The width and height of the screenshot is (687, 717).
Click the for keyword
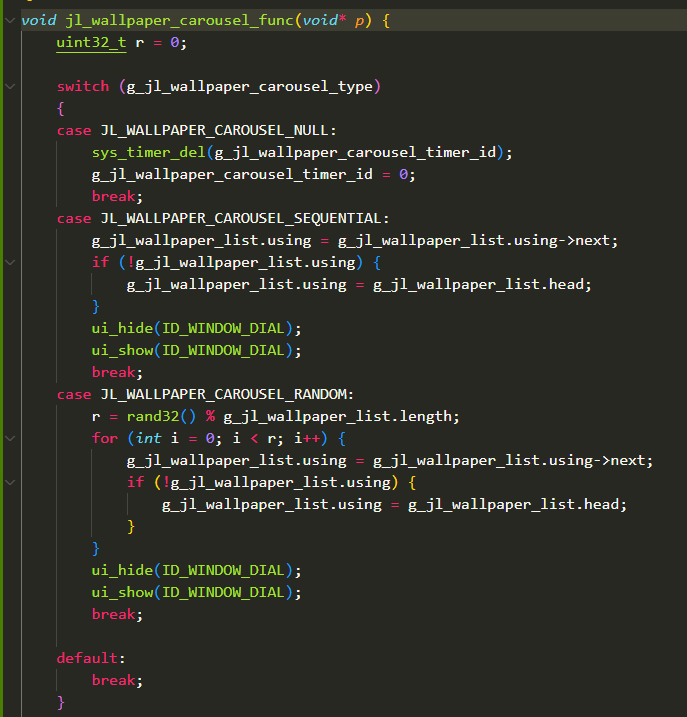[x=105, y=439]
